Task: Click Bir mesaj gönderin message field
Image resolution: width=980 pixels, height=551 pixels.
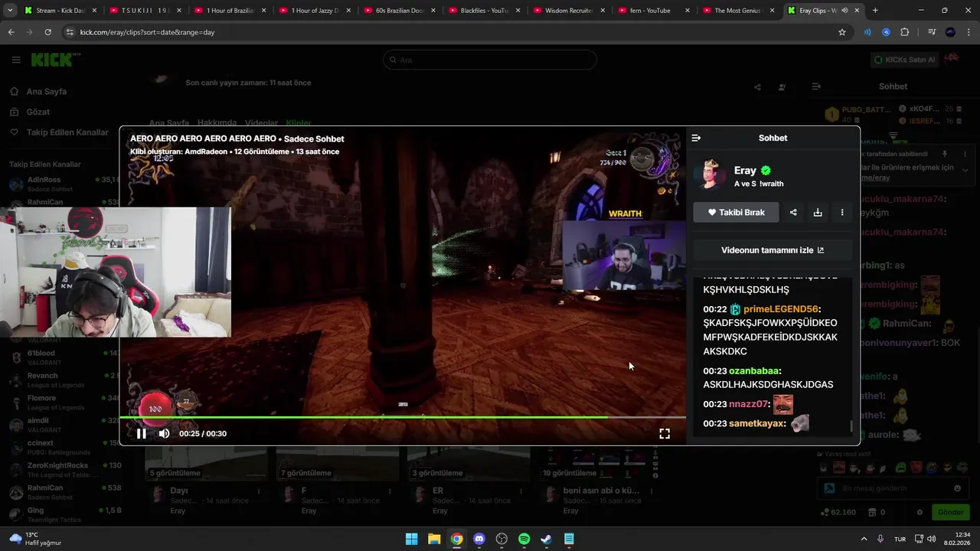Action: click(893, 488)
